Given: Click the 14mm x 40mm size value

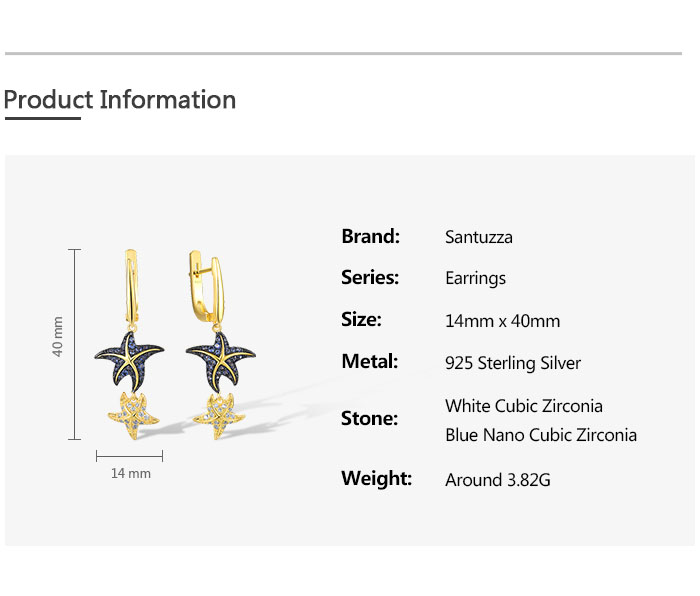Looking at the screenshot, I should 502,321.
